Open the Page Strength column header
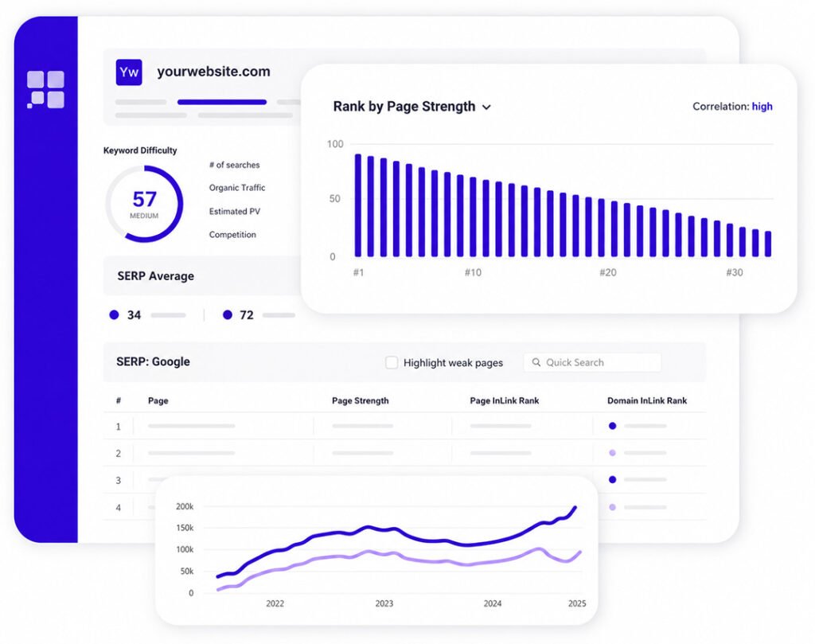This screenshot has height=644, width=815. (x=361, y=400)
